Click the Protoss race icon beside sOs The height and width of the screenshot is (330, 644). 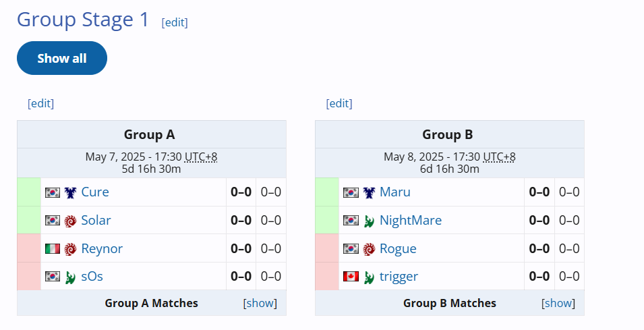coord(70,277)
